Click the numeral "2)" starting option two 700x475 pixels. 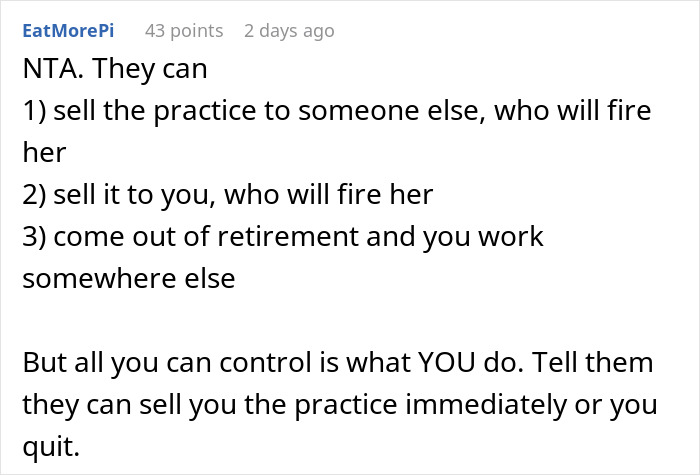point(35,194)
